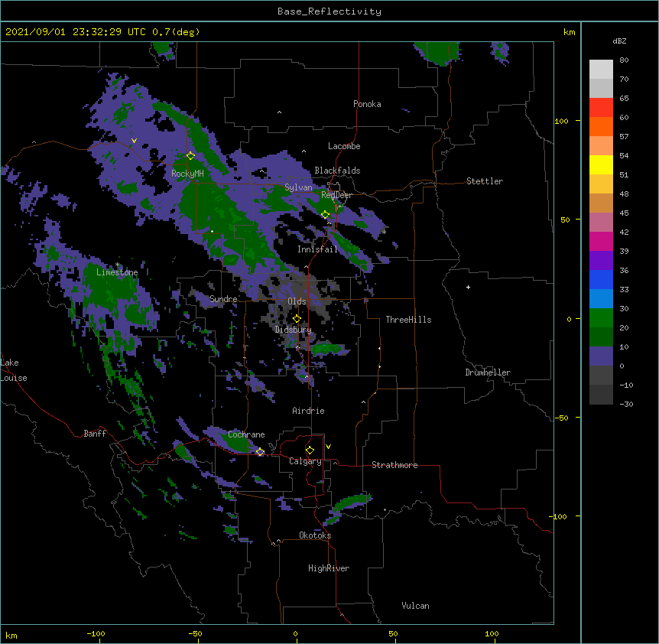Click the yellow diamond marker above Didsbury
The image size is (659, 644).
tap(297, 318)
